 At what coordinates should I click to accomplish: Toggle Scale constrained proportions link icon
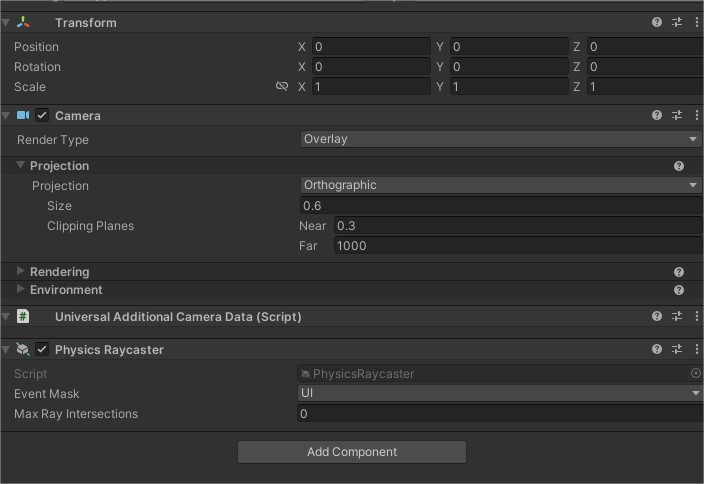(x=282, y=86)
